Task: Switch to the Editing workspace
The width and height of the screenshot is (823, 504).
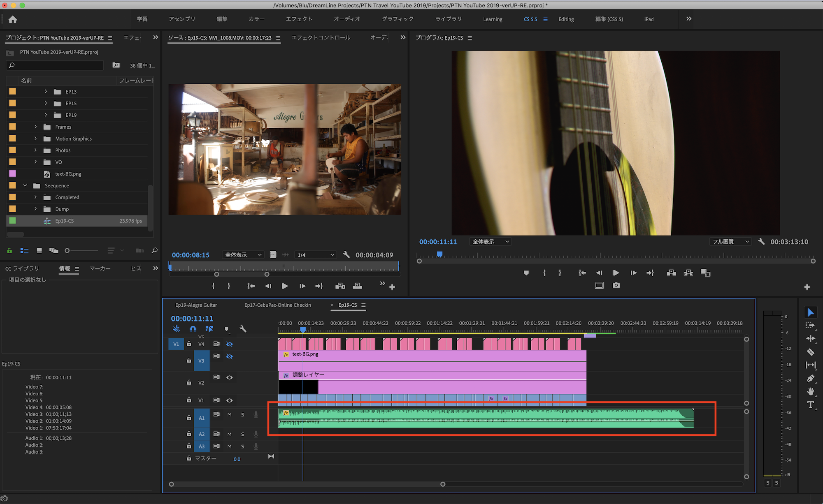Action: [566, 19]
